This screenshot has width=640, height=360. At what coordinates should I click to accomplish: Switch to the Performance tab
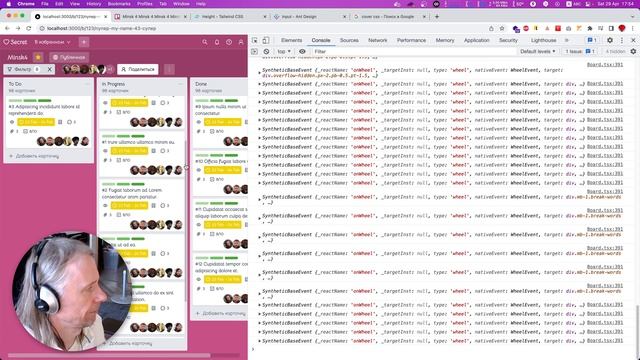[411, 40]
